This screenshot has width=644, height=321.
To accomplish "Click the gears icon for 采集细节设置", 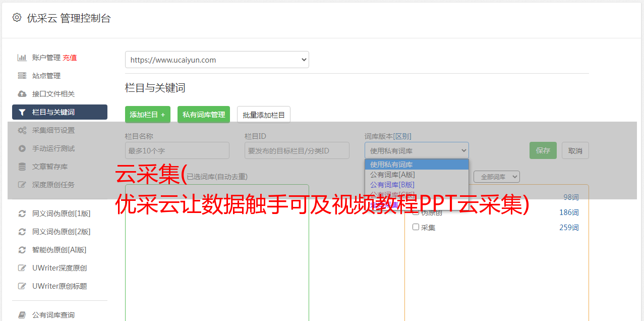I will coord(22,130).
